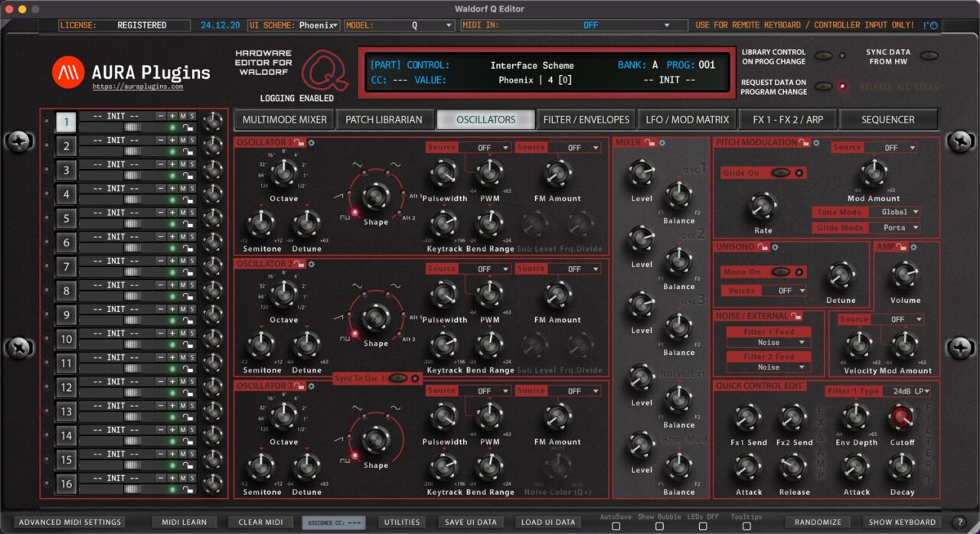Viewport: 980px width, 534px height.
Task: Click the AMP section lock icon
Action: pyautogui.click(x=902, y=247)
